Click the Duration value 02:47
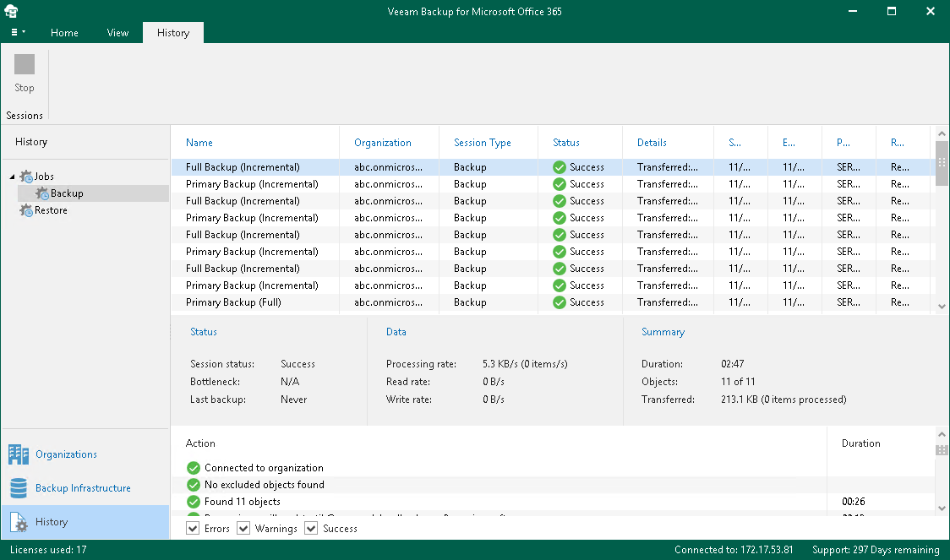This screenshot has width=950, height=560. [733, 364]
